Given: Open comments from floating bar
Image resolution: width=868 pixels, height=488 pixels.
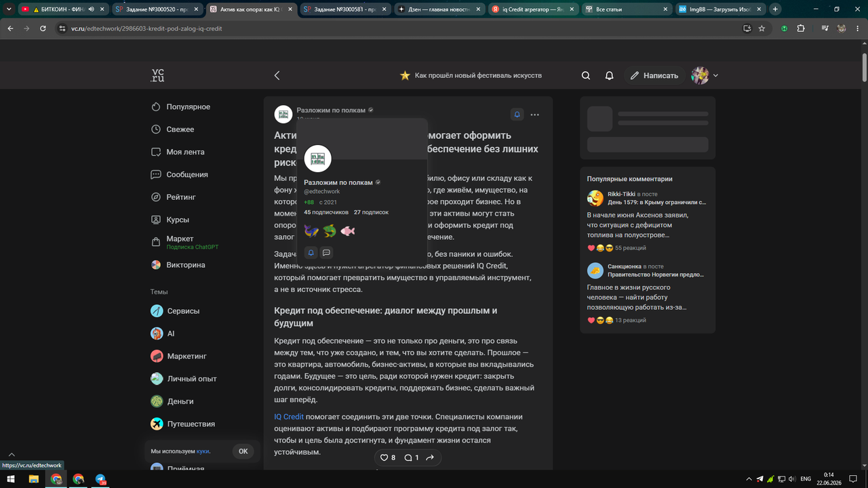Looking at the screenshot, I should pyautogui.click(x=411, y=457).
